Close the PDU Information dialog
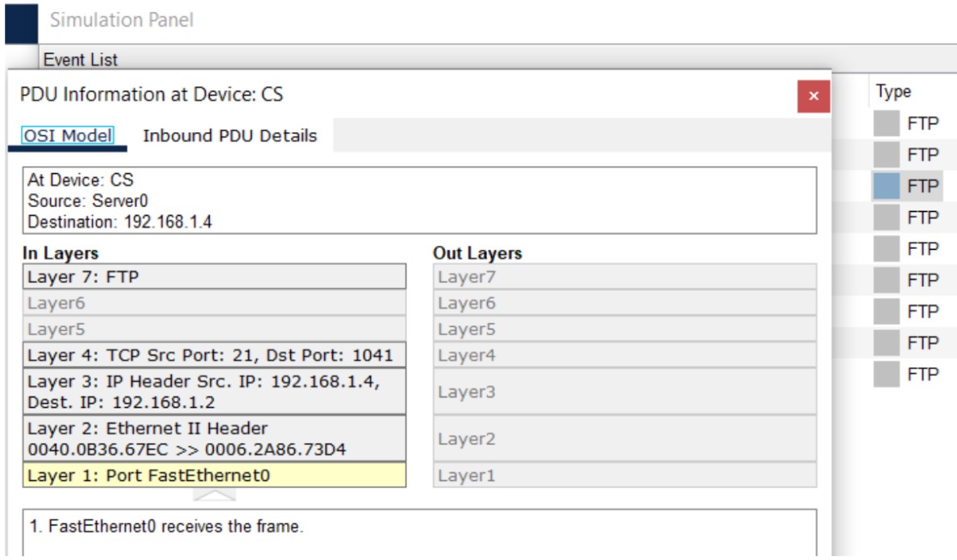 (813, 97)
